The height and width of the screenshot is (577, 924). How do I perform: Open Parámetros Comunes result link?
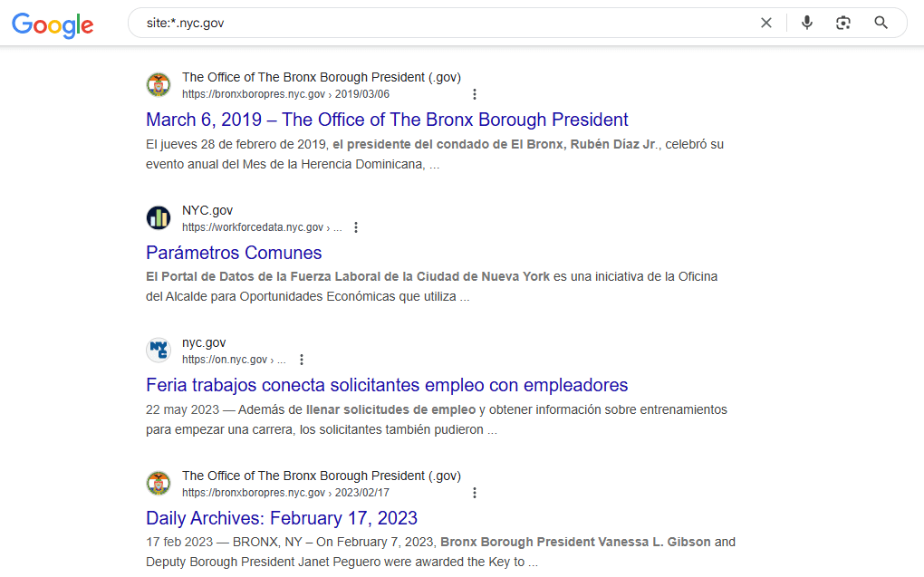click(234, 253)
